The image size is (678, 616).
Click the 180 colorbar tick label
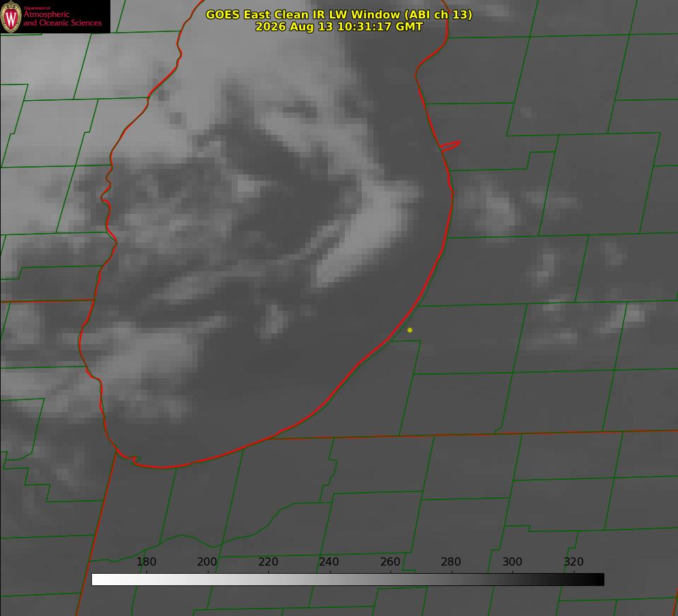146,561
